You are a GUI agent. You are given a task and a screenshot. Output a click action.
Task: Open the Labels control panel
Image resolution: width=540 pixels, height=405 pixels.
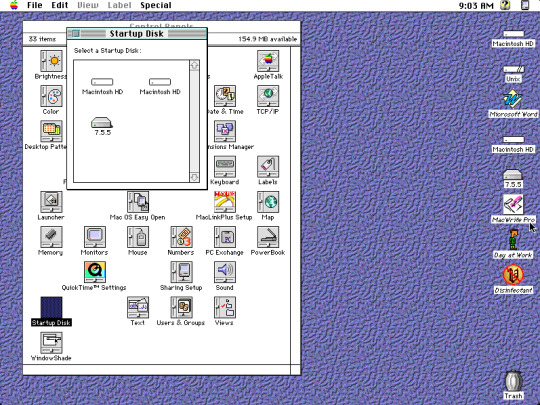[x=268, y=167]
